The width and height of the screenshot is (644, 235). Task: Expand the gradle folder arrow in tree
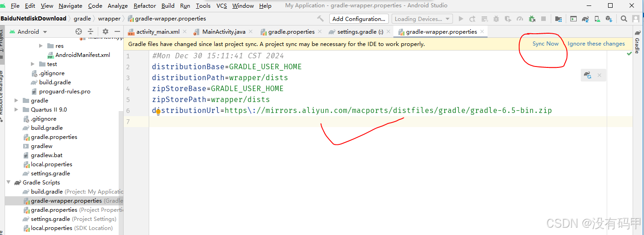(x=16, y=101)
